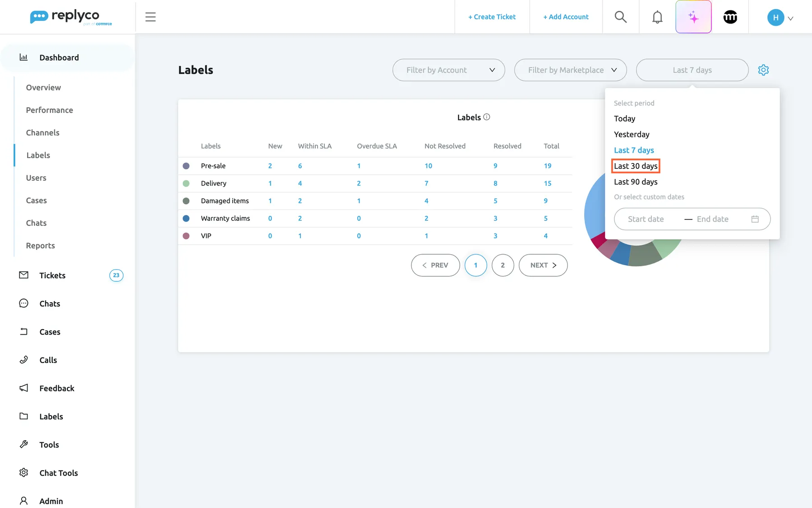Click the End date input field
This screenshot has width=812, height=508.
712,219
